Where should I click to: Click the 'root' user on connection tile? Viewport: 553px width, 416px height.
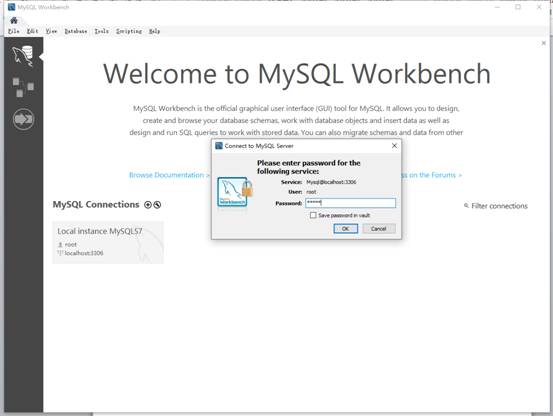pos(71,245)
